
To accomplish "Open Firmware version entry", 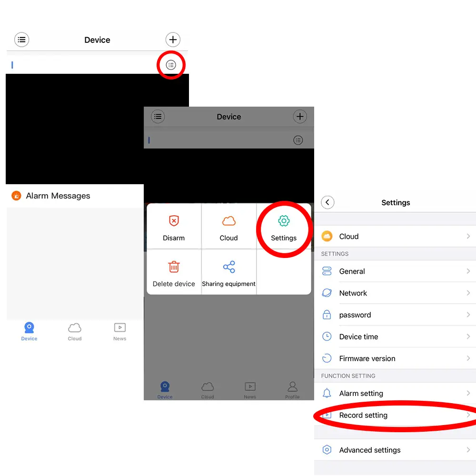I will tap(395, 358).
